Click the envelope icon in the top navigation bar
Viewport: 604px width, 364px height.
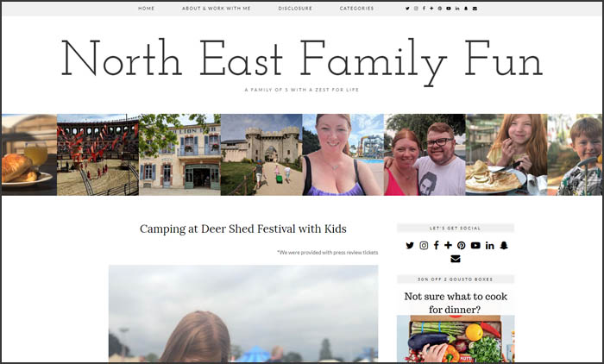click(475, 9)
